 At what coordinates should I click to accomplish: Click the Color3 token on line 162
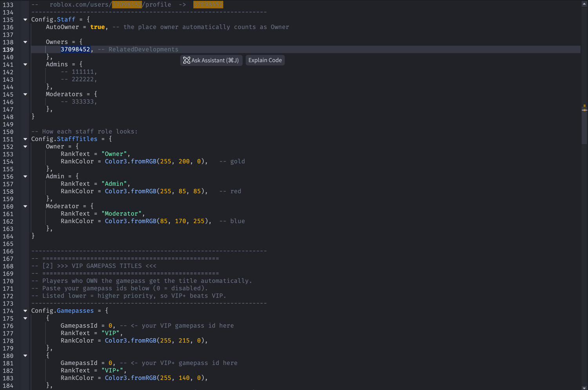116,221
